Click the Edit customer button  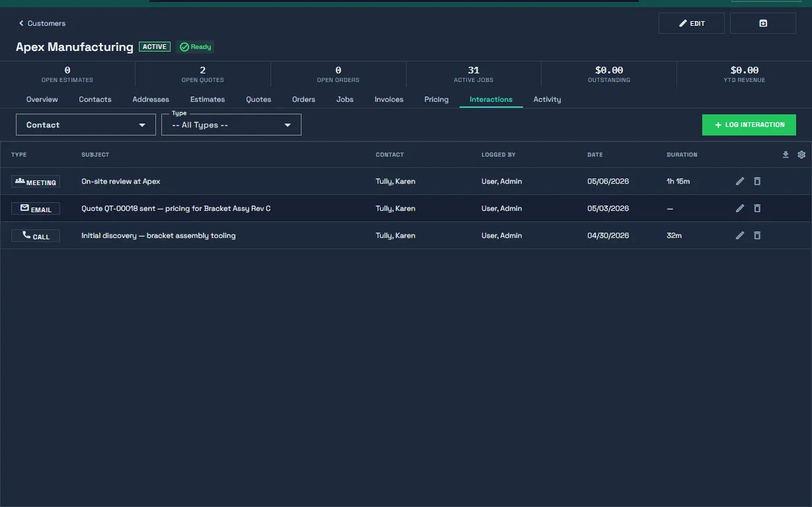[692, 23]
